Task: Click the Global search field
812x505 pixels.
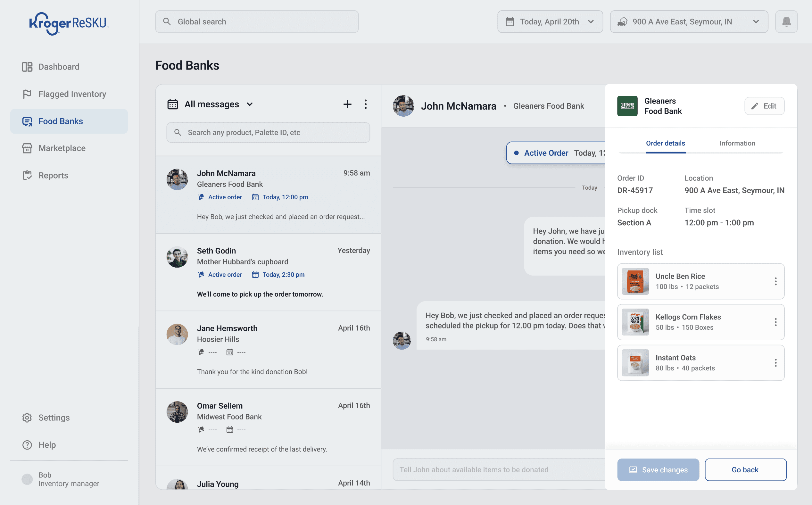Action: [x=257, y=22]
